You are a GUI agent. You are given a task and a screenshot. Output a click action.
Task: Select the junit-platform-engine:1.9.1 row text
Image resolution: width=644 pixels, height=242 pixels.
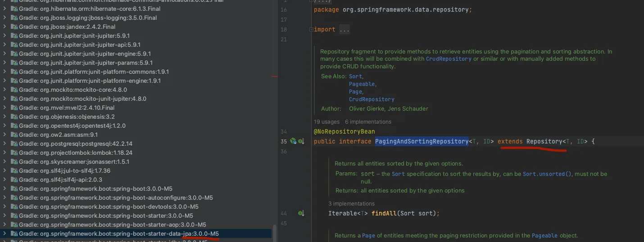click(x=90, y=81)
